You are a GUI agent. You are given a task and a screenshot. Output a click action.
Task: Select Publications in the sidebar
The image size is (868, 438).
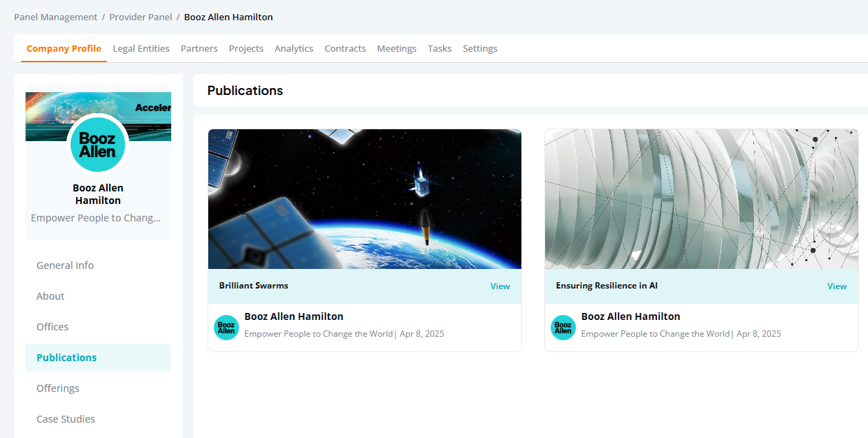pyautogui.click(x=98, y=358)
